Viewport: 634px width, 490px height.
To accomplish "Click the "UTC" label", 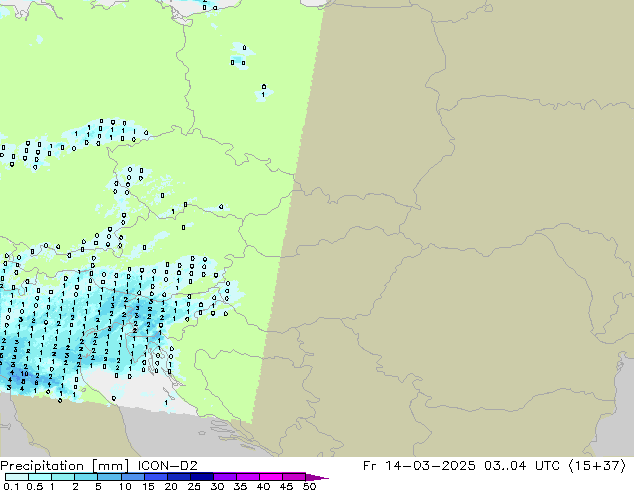I will pyautogui.click(x=547, y=466).
